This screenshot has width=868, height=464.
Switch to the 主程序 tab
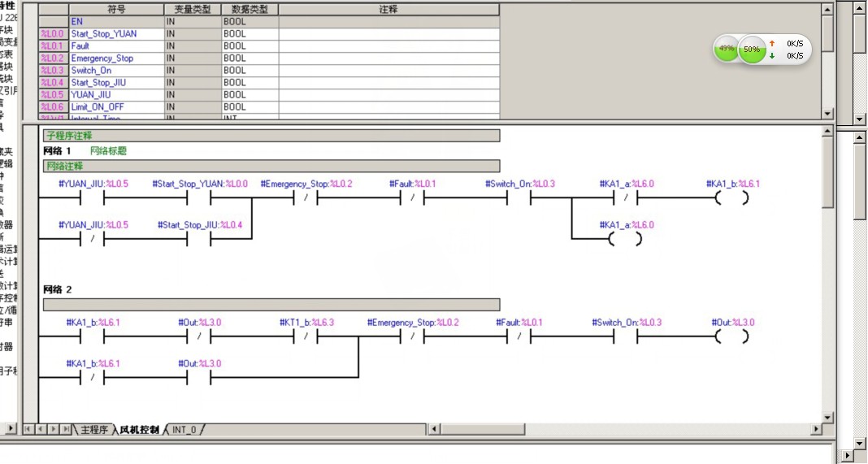(93, 429)
